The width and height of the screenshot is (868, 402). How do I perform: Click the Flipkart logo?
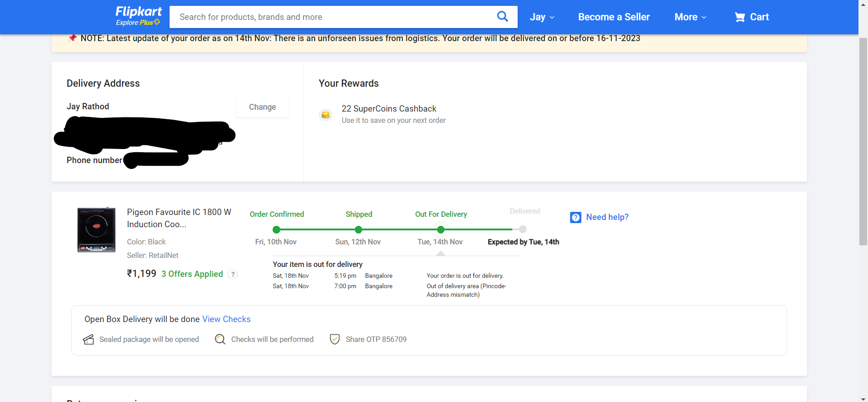pyautogui.click(x=138, y=12)
